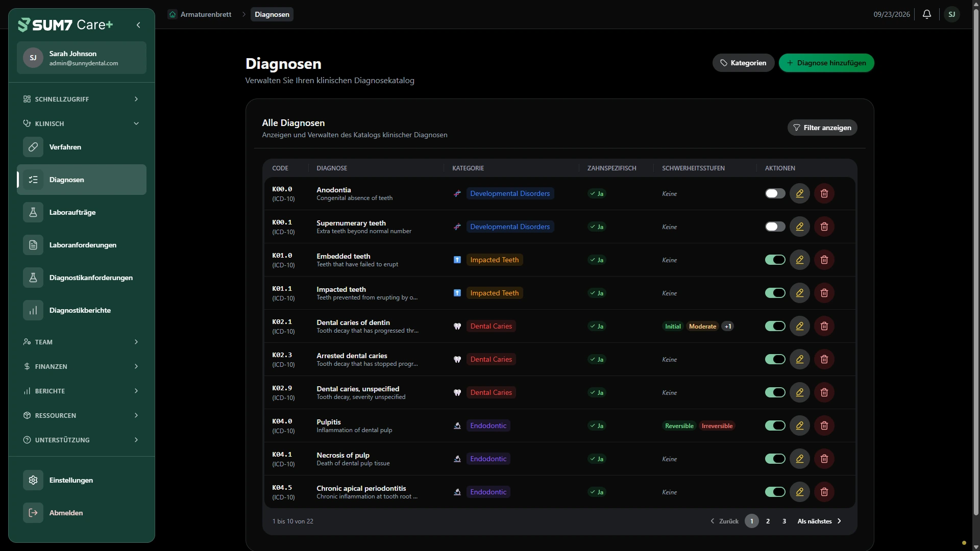Collapse the sidebar with the chevron icon
The width and height of the screenshot is (980, 551).
(x=138, y=25)
